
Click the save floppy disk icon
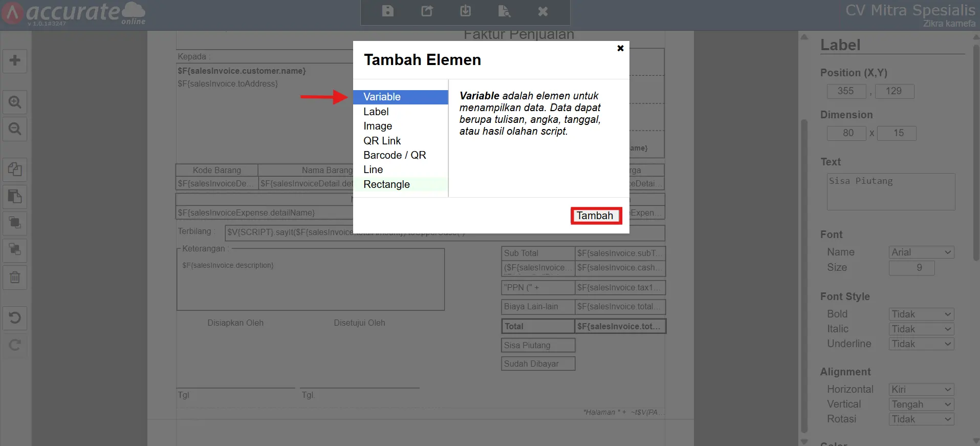(388, 11)
